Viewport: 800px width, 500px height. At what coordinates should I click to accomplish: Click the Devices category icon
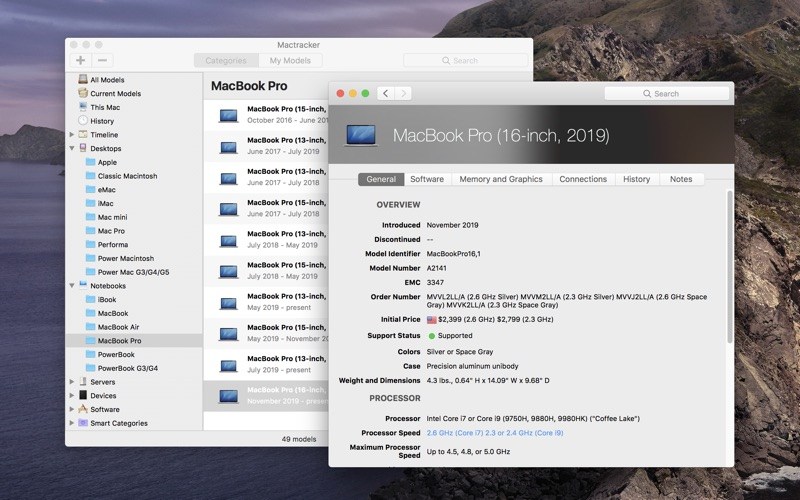tap(83, 395)
